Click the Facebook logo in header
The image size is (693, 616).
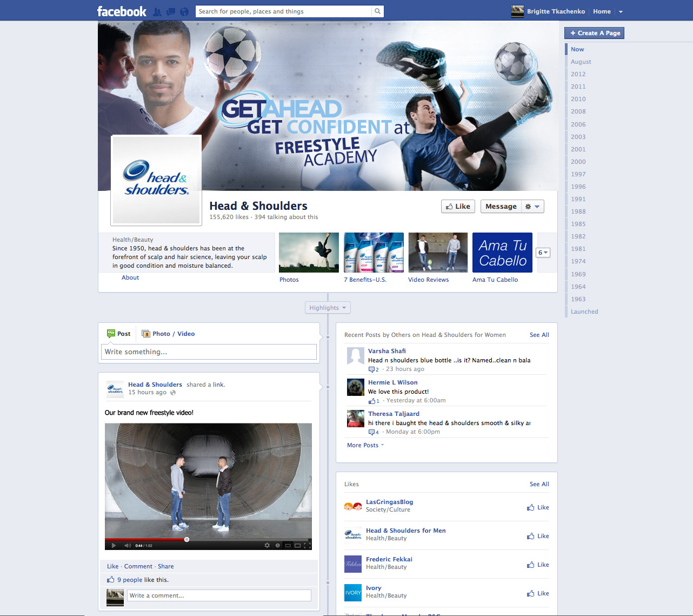point(122,11)
